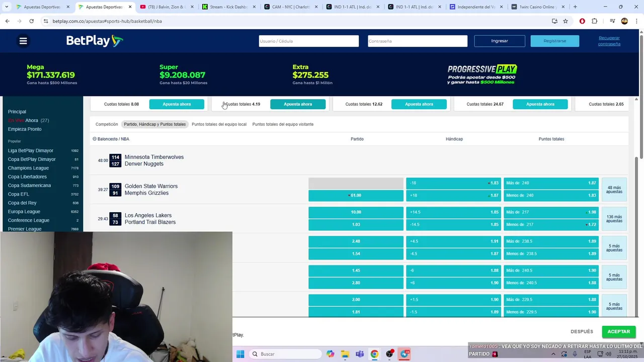Viewport: 644px width, 362px height.
Task: Select Más de 240 at 1.87
Action: point(551,183)
